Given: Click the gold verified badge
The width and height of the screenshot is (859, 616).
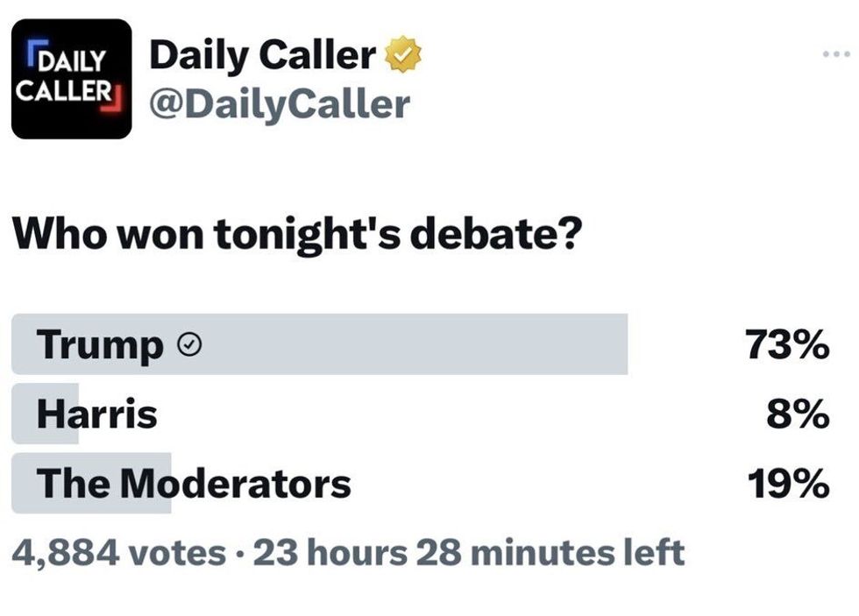Looking at the screenshot, I should tap(405, 58).
